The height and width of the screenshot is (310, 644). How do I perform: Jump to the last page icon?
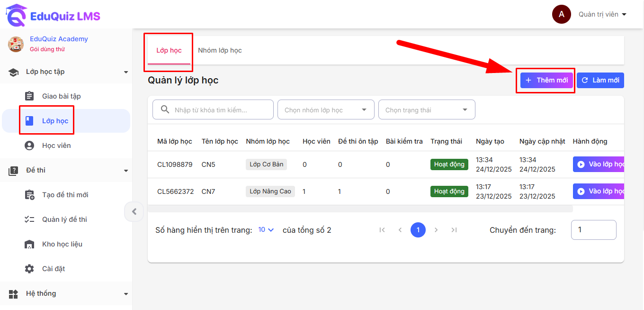point(454,230)
